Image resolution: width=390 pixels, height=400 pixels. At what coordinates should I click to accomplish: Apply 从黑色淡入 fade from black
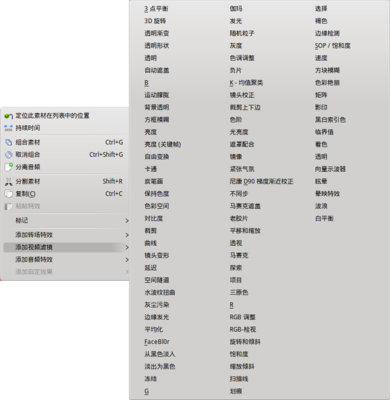160,354
